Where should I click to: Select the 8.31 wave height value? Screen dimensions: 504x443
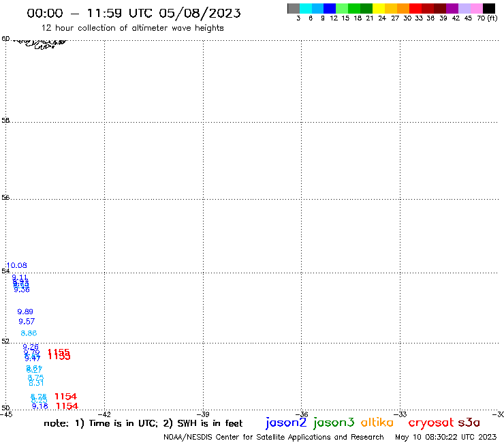pos(35,383)
